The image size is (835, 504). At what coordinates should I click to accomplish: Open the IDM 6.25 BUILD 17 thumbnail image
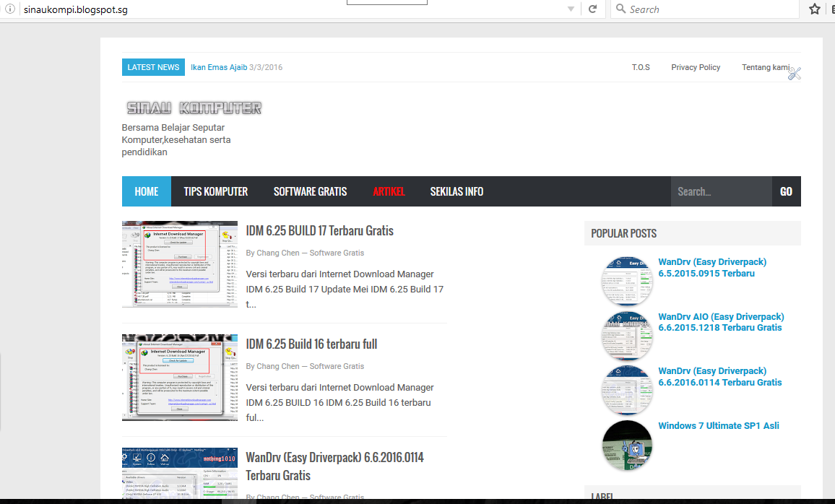[x=179, y=264]
